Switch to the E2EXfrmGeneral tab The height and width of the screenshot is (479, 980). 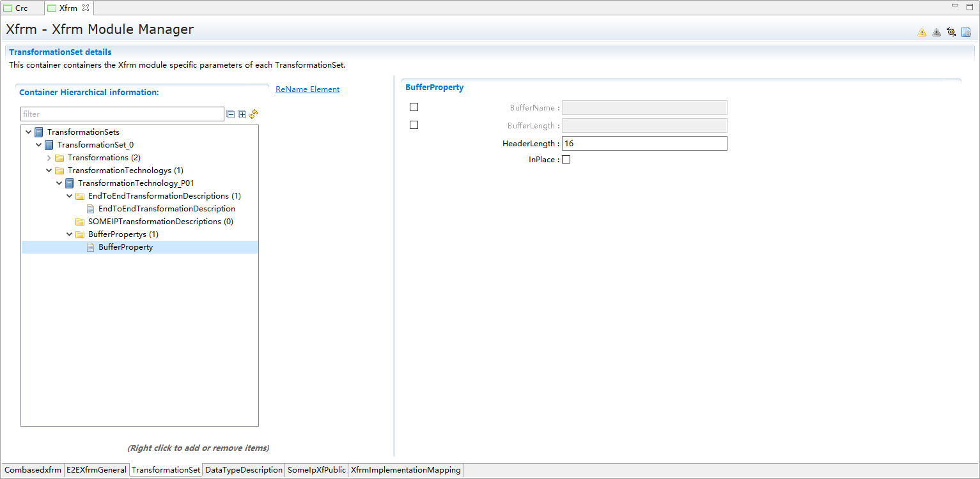[97, 470]
